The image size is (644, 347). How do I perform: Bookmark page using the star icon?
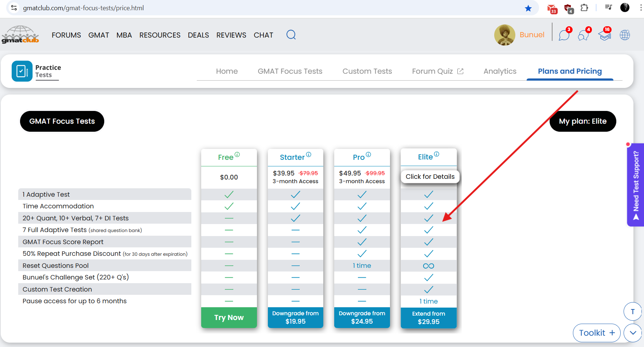[528, 8]
